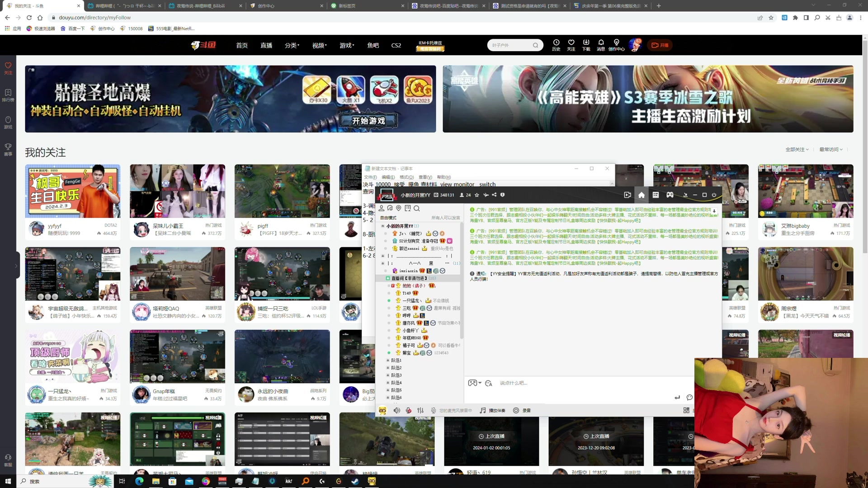Click the YY channel search magnifier
Image resolution: width=868 pixels, height=488 pixels.
tap(416, 208)
